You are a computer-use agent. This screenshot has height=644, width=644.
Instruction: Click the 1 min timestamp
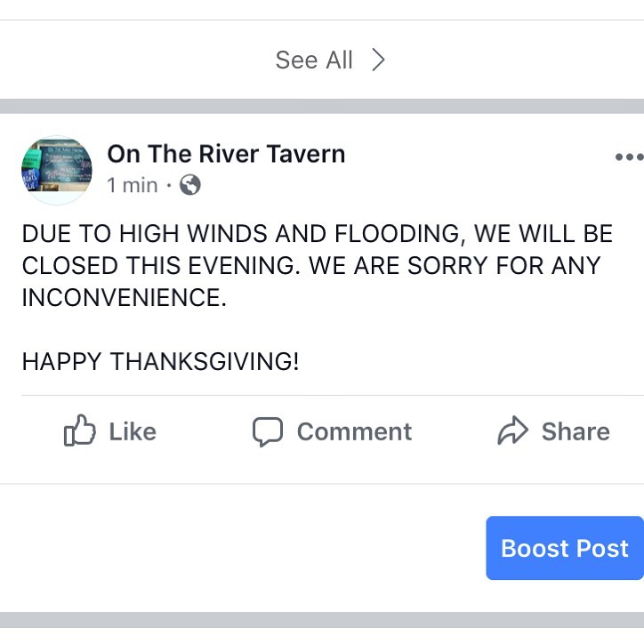133,185
